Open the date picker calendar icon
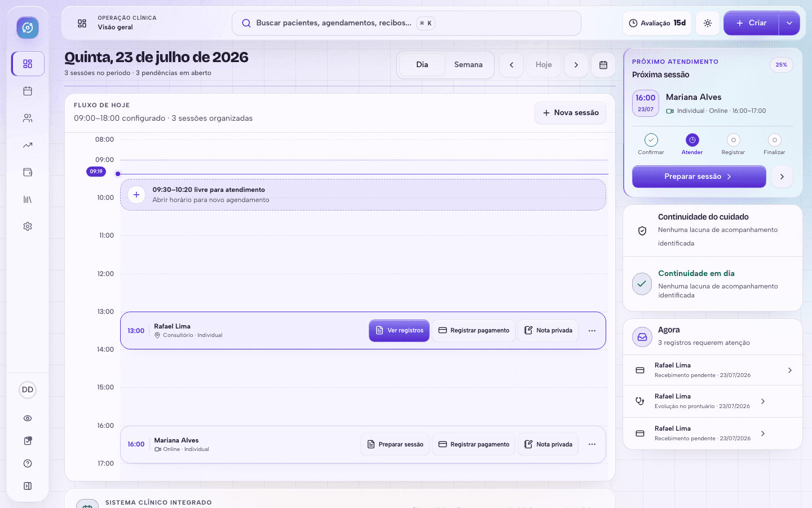This screenshot has width=812, height=508. pos(603,65)
